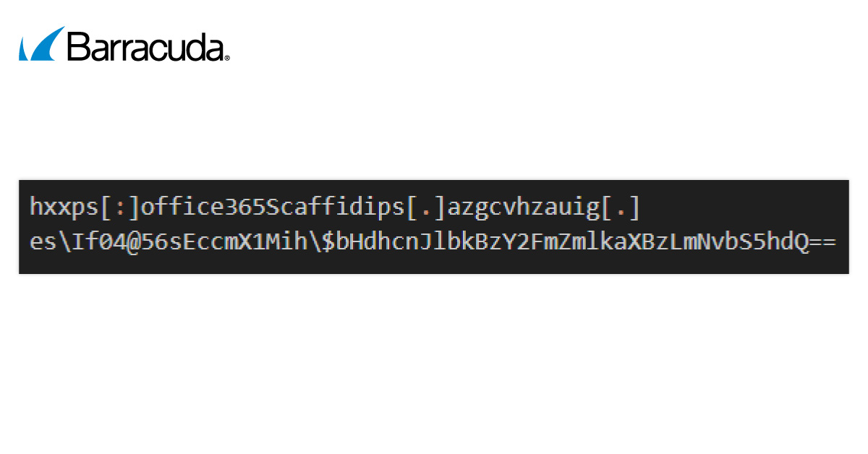This screenshot has height=454, width=868.
Task: Click the "[.]" right after Scaffidips
Action: 426,207
